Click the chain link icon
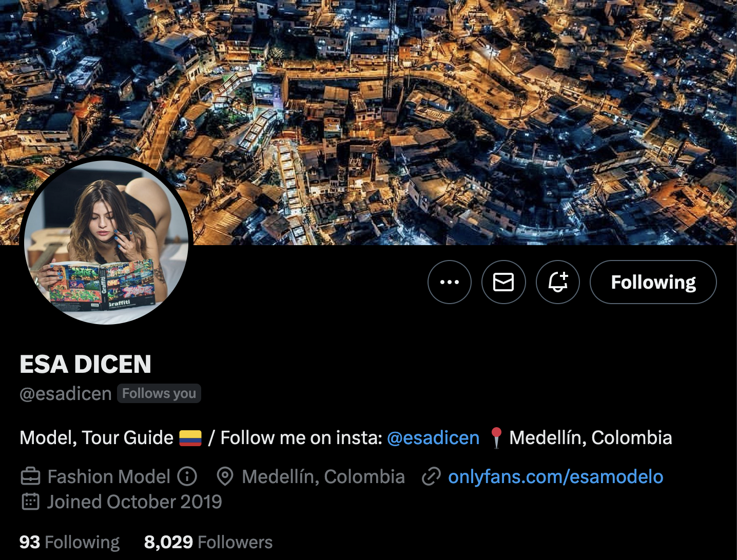This screenshot has width=737, height=560. click(431, 477)
